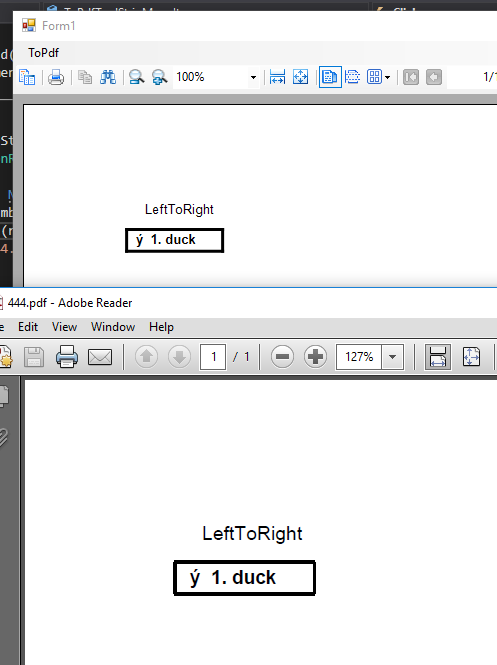Select the page width fit icon
This screenshot has width=497, height=665.
277,78
